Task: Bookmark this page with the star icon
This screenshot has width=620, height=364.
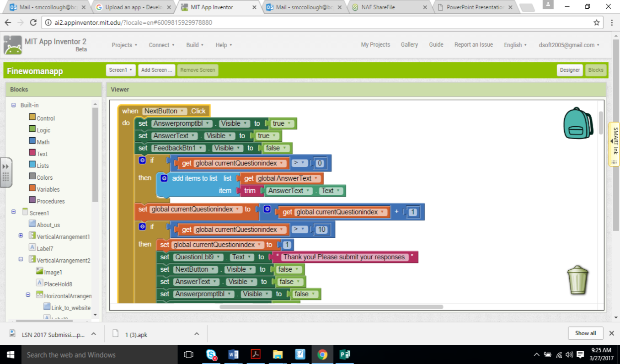Action: 597,22
